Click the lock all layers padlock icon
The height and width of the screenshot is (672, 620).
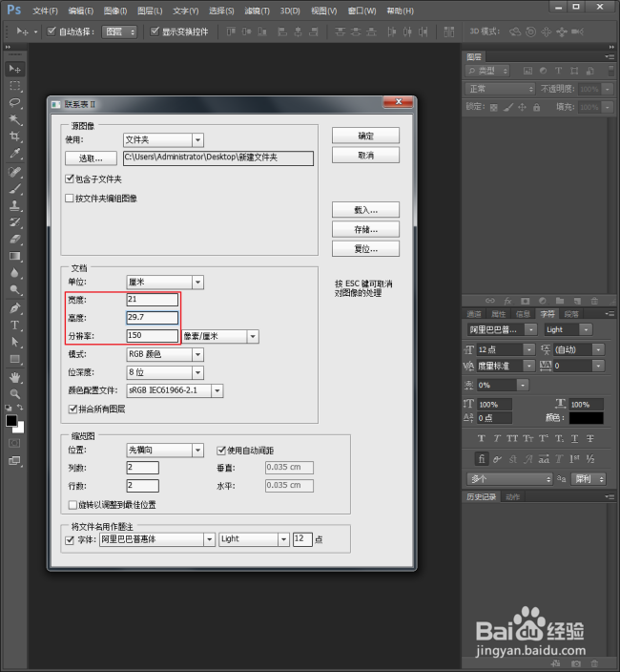[x=536, y=107]
